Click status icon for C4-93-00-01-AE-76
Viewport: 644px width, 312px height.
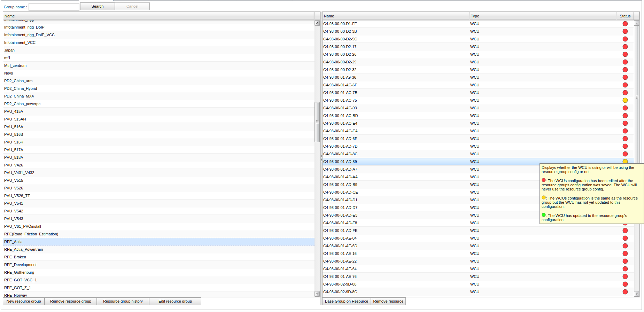[x=625, y=276]
